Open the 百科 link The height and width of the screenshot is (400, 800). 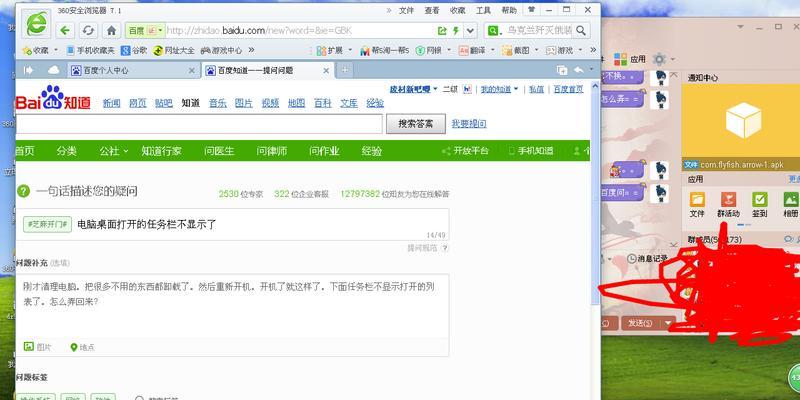(322, 103)
